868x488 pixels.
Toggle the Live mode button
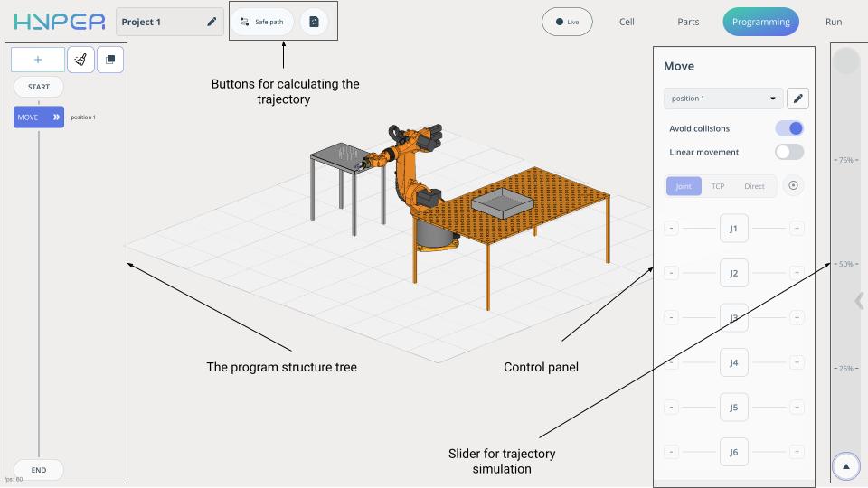pos(567,22)
